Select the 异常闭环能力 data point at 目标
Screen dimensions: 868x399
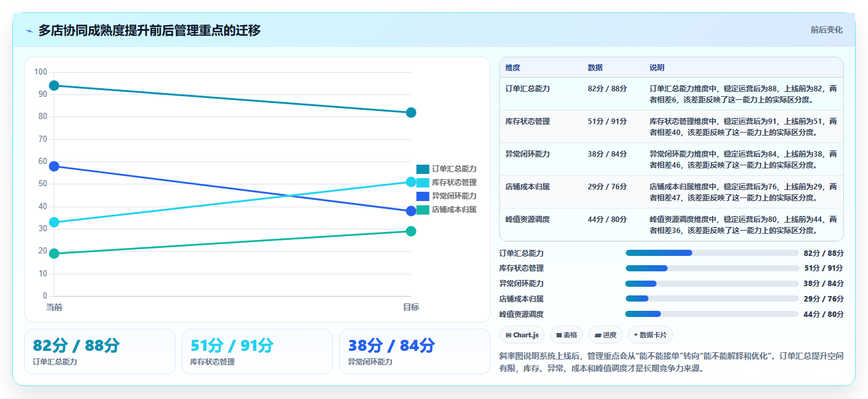point(411,211)
